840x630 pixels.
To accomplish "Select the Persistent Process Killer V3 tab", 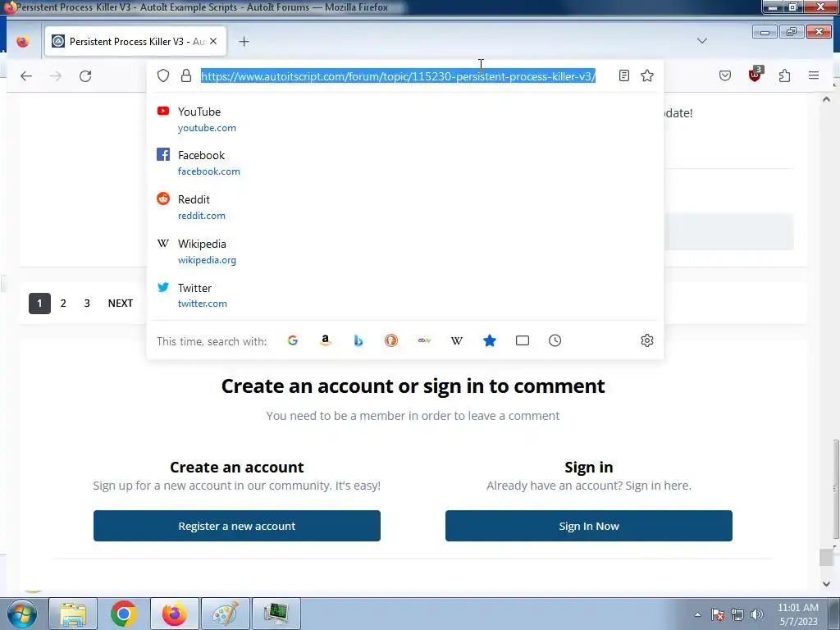I will (x=135, y=41).
